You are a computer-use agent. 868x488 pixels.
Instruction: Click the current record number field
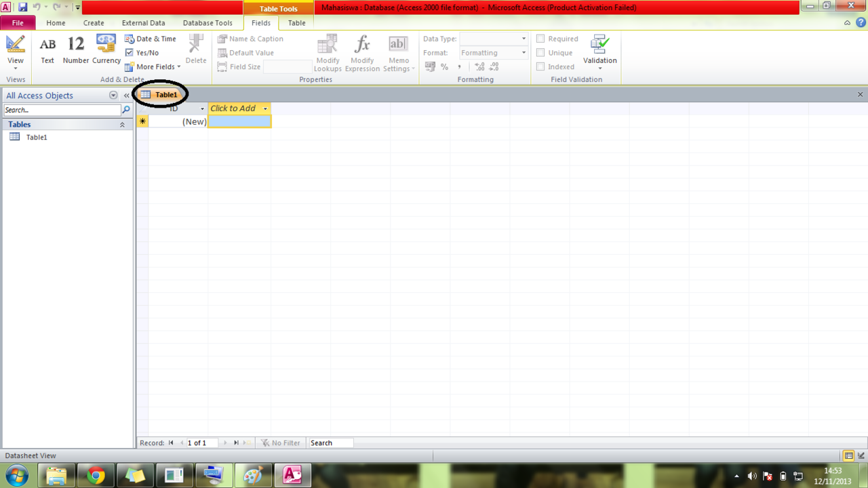pyautogui.click(x=202, y=443)
